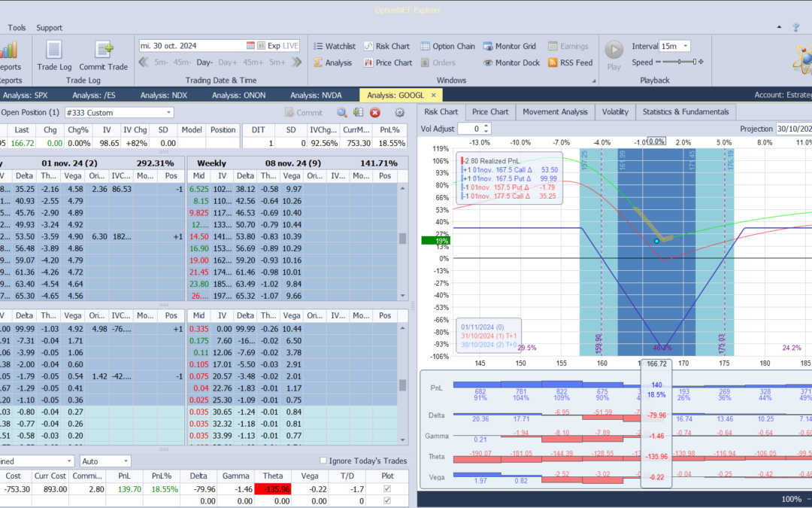Open the Monitor Dock window
Screen dimensions: 812x508
[x=512, y=62]
